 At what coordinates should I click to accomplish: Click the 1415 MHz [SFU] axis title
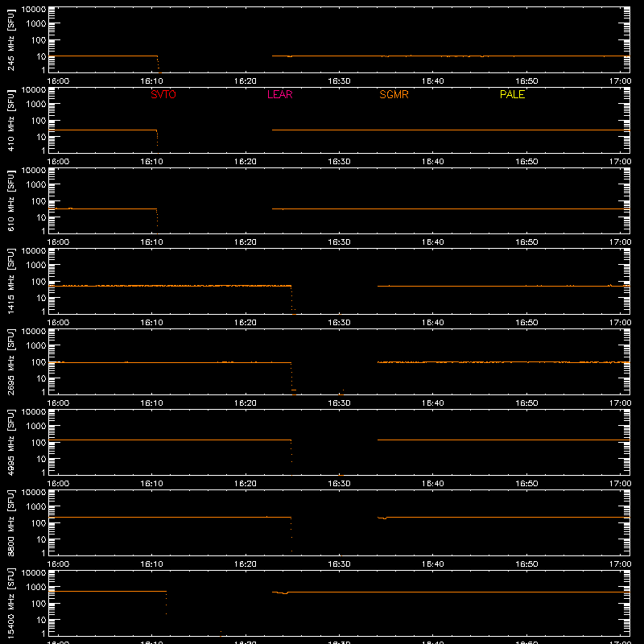10,282
